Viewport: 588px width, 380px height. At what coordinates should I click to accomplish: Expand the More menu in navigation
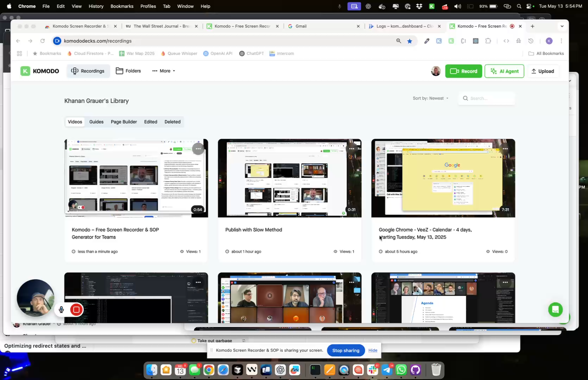164,71
